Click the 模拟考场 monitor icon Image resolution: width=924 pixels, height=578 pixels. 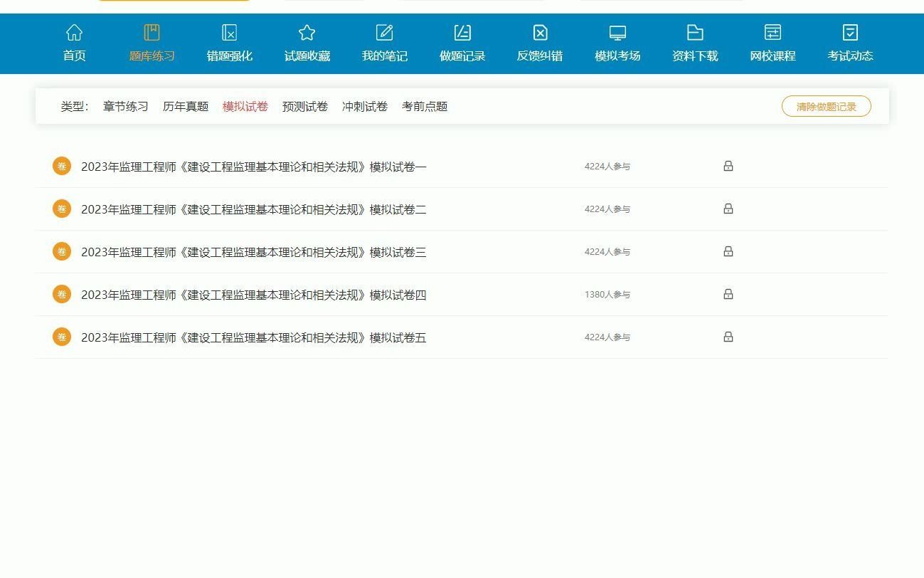tap(617, 33)
